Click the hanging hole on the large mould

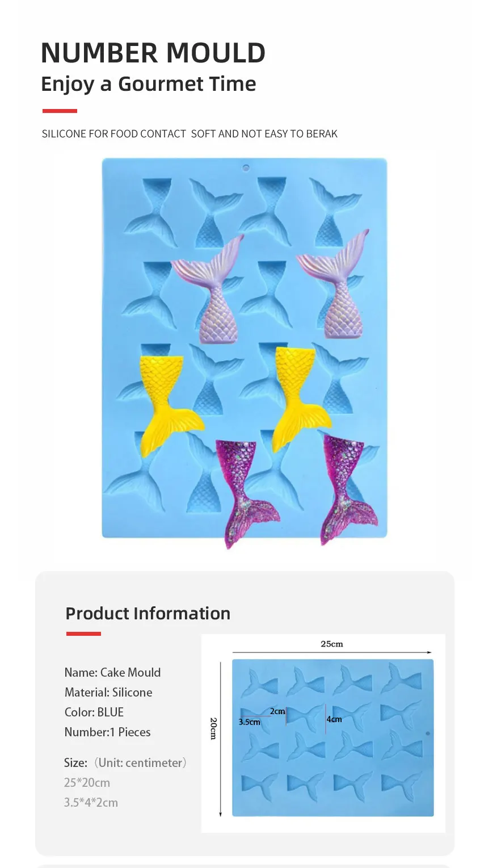pos(246,168)
